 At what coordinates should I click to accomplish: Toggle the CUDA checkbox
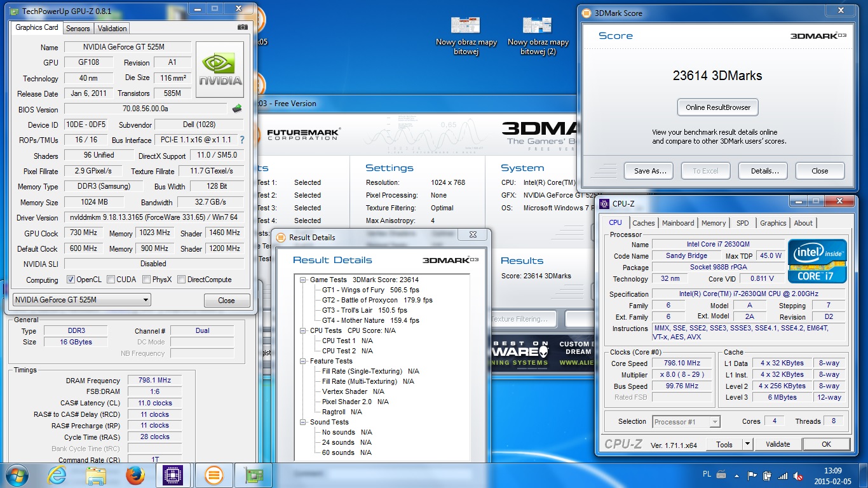click(111, 280)
